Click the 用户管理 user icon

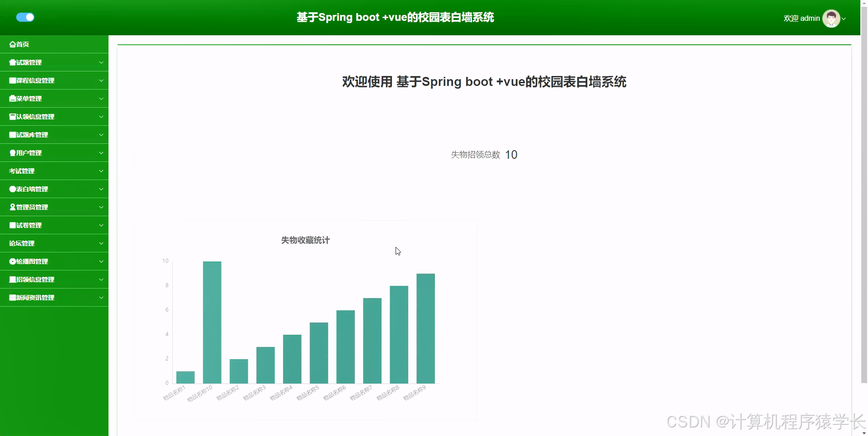[x=13, y=153]
